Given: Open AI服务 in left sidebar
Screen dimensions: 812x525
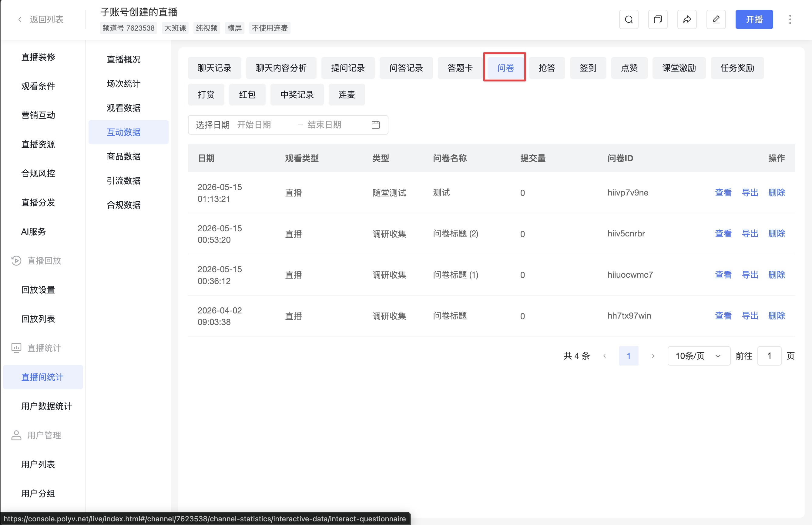Looking at the screenshot, I should pyautogui.click(x=33, y=232).
